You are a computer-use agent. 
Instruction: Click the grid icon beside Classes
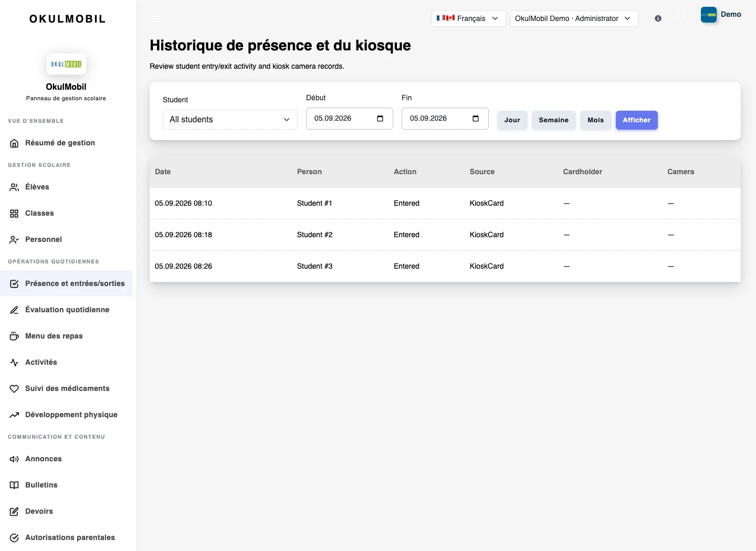[x=14, y=214]
